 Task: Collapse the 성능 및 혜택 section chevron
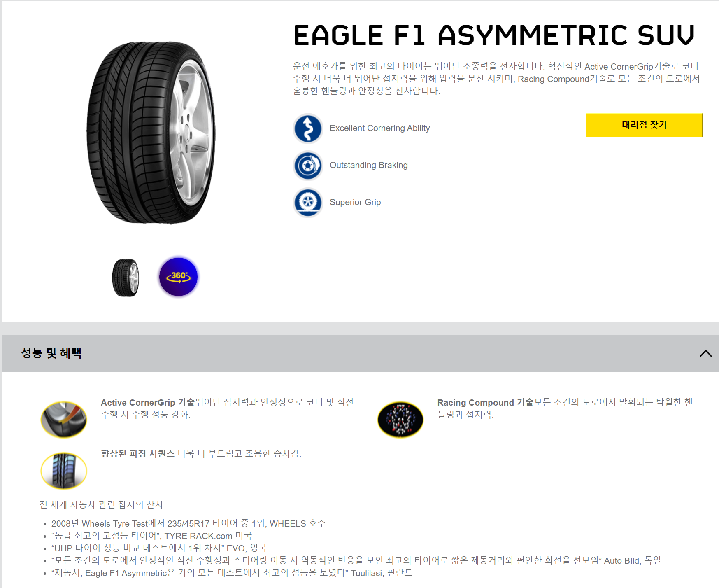tap(705, 353)
